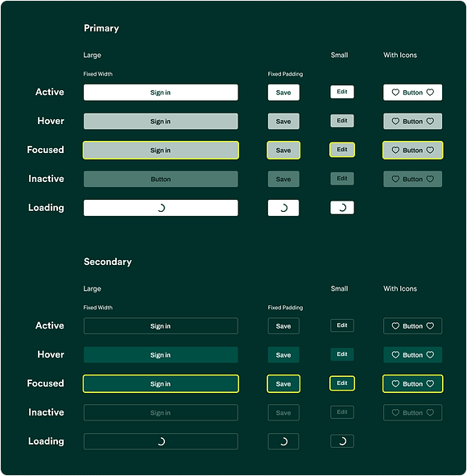Click the Secondary Hover Sign in button
The image size is (467, 476).
(x=160, y=354)
